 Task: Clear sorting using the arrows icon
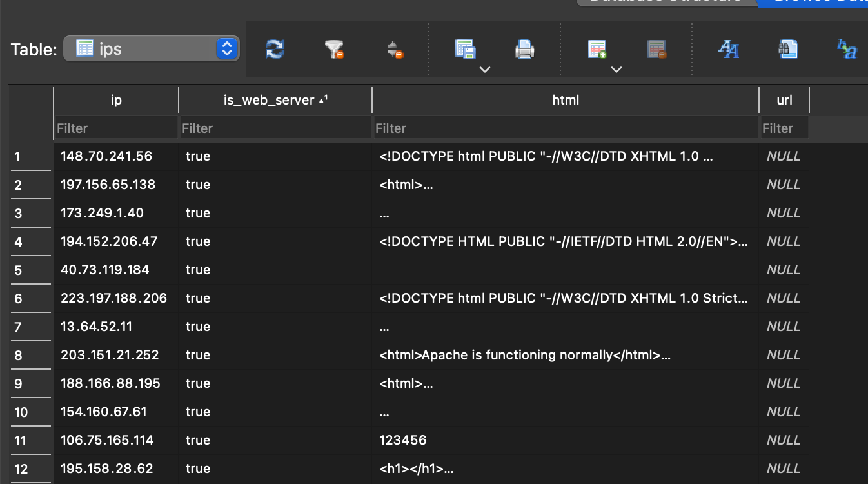tap(395, 50)
